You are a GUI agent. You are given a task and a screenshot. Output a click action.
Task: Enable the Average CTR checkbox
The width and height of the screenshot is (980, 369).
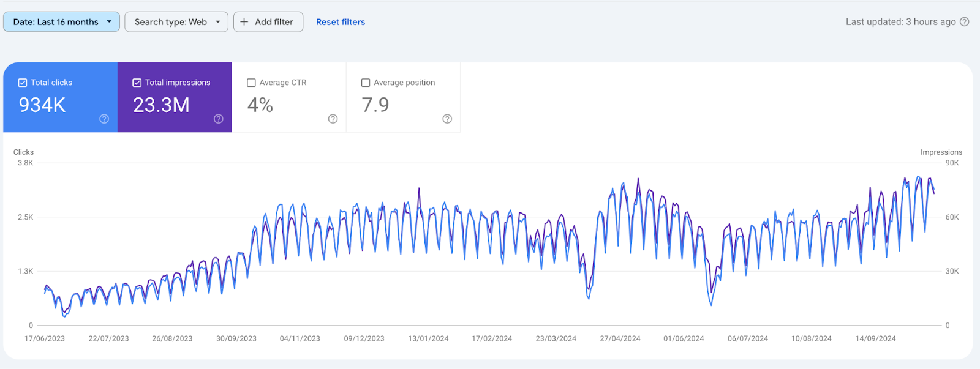(251, 83)
